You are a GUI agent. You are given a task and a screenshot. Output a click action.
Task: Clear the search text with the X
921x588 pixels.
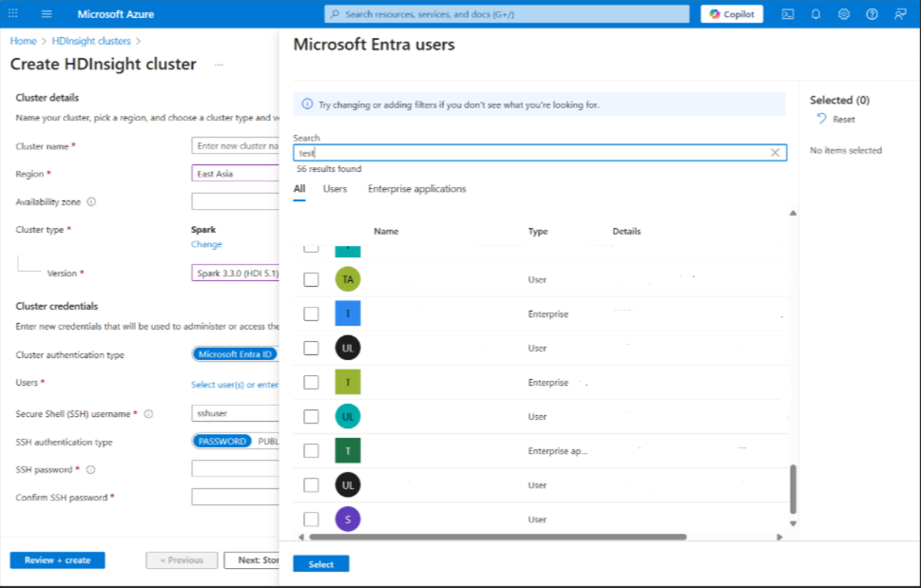775,152
